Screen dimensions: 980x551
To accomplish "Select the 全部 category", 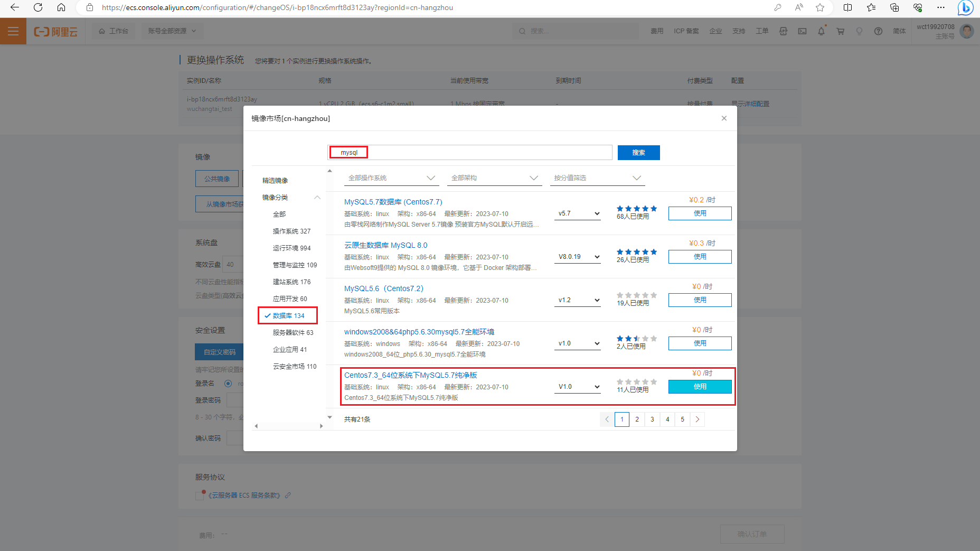I will click(x=279, y=214).
